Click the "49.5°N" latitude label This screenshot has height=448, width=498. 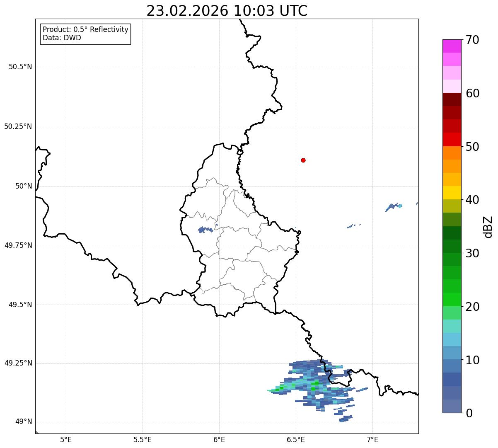click(20, 305)
